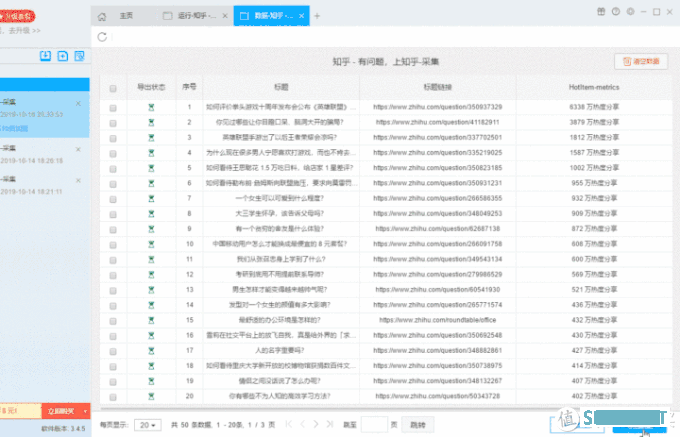The image size is (680, 437).
Task: Check the checkbox for row 5
Action: [x=113, y=168]
